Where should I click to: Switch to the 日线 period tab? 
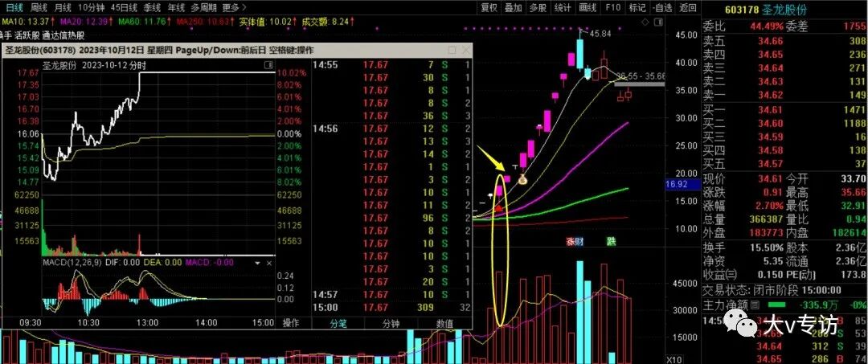[x=14, y=7]
